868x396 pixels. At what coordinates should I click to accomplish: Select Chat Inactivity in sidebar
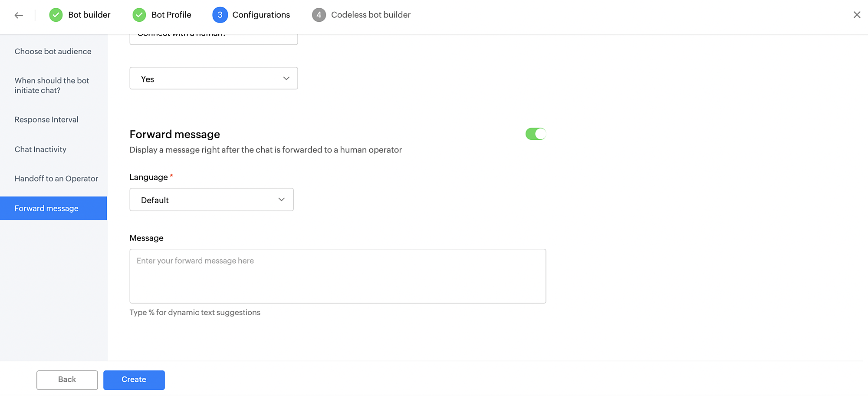[40, 149]
